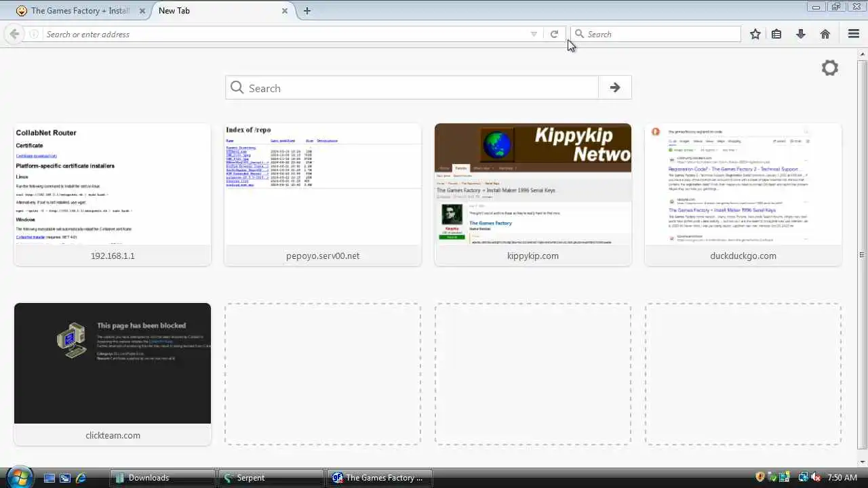Focus the toolbar Search box
The image size is (868, 488).
(656, 34)
